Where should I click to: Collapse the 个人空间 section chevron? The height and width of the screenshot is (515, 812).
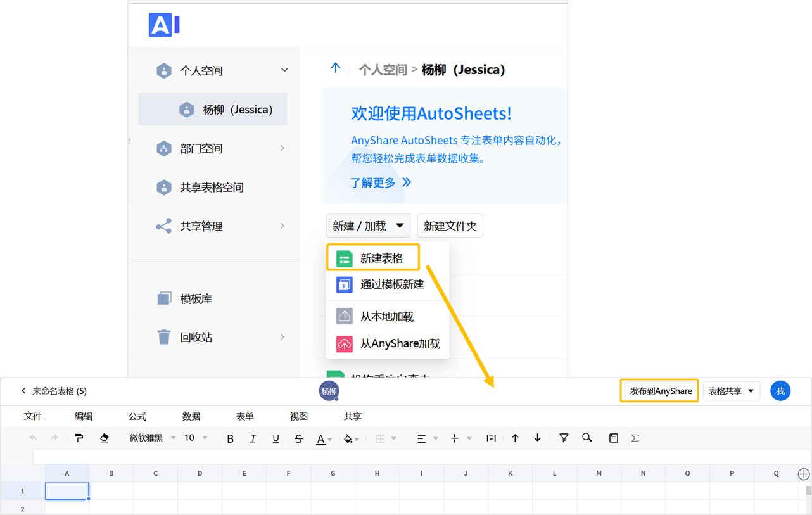click(x=284, y=70)
